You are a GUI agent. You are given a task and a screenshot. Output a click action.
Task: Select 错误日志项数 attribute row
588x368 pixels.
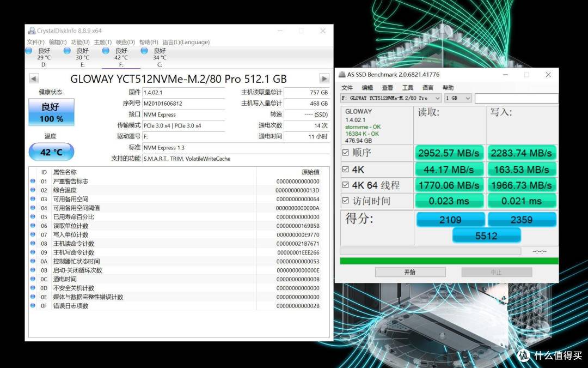click(x=175, y=306)
